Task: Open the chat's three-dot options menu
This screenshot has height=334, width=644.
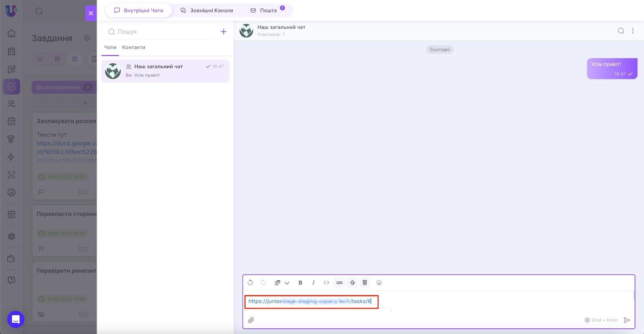Action: coord(633,31)
